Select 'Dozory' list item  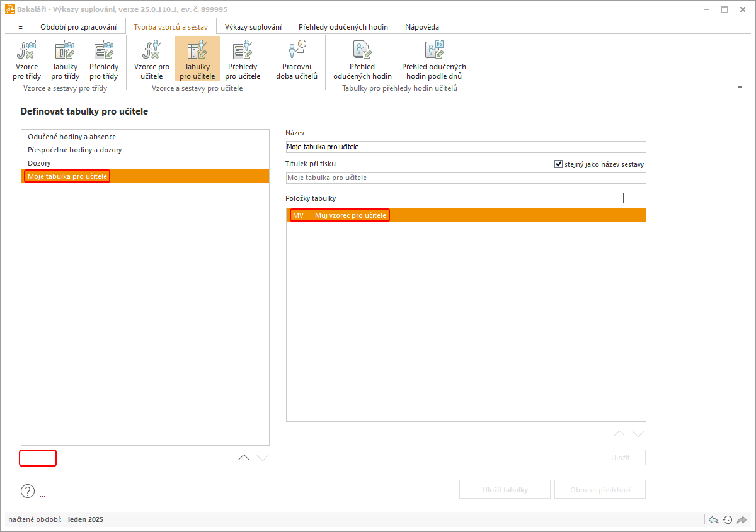[x=145, y=163]
